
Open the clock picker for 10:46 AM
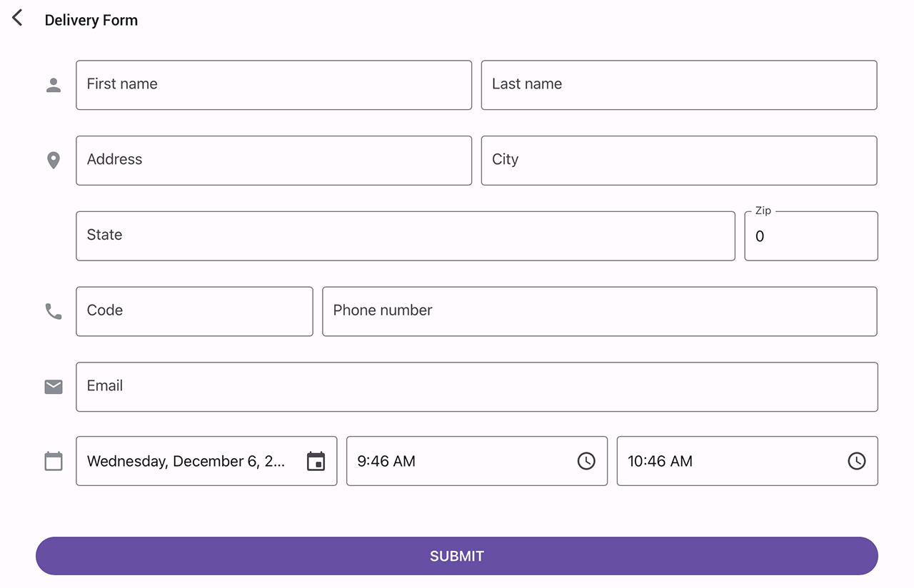857,461
